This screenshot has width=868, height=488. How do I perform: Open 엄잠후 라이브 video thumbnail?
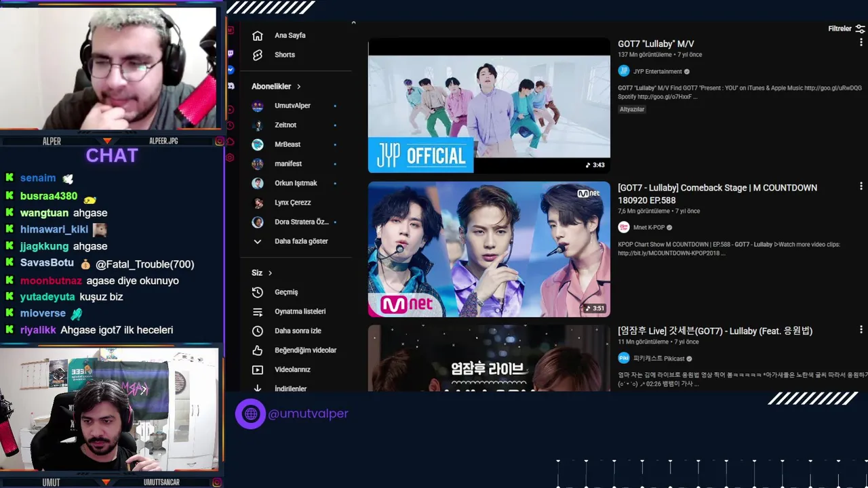coord(489,358)
